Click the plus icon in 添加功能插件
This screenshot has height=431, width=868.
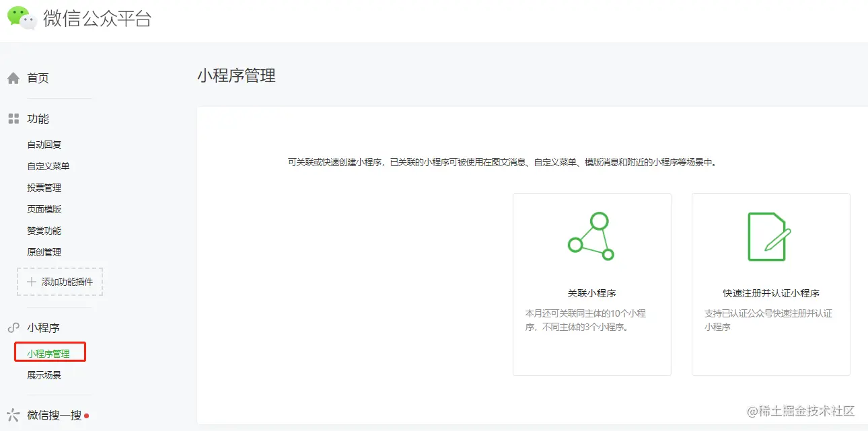point(32,282)
